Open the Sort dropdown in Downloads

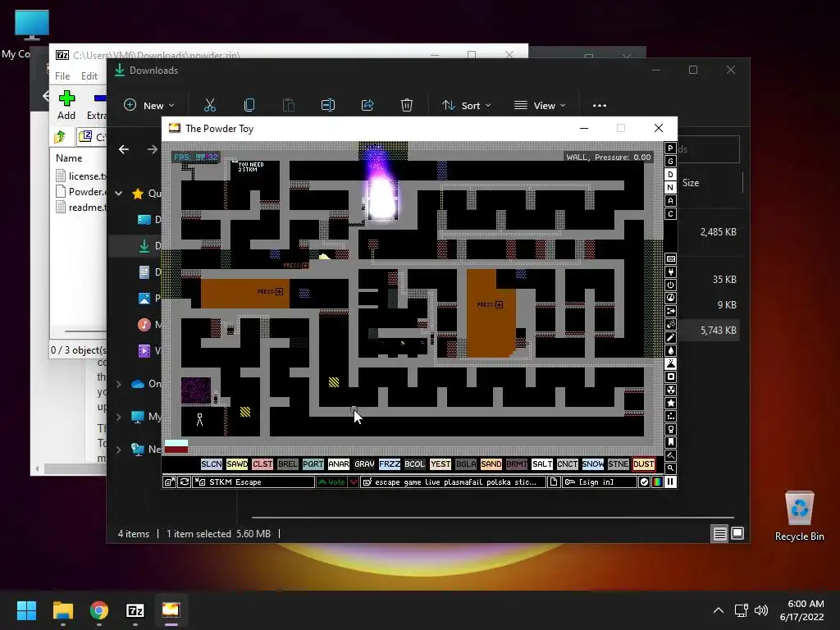coord(466,106)
